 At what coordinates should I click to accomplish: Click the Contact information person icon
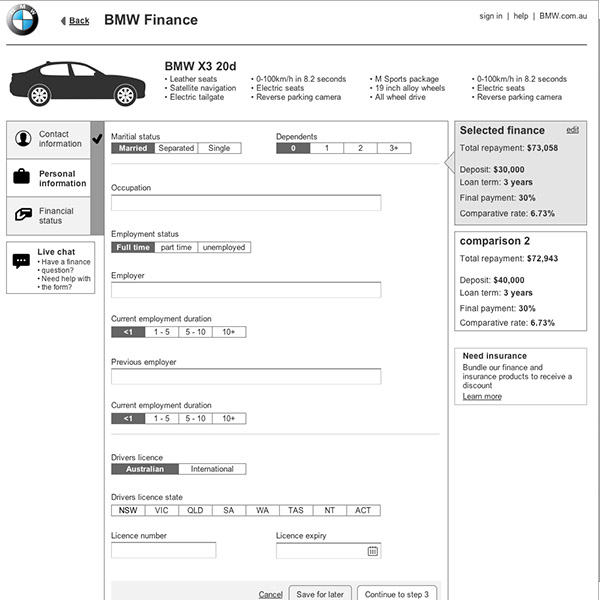coord(22,139)
